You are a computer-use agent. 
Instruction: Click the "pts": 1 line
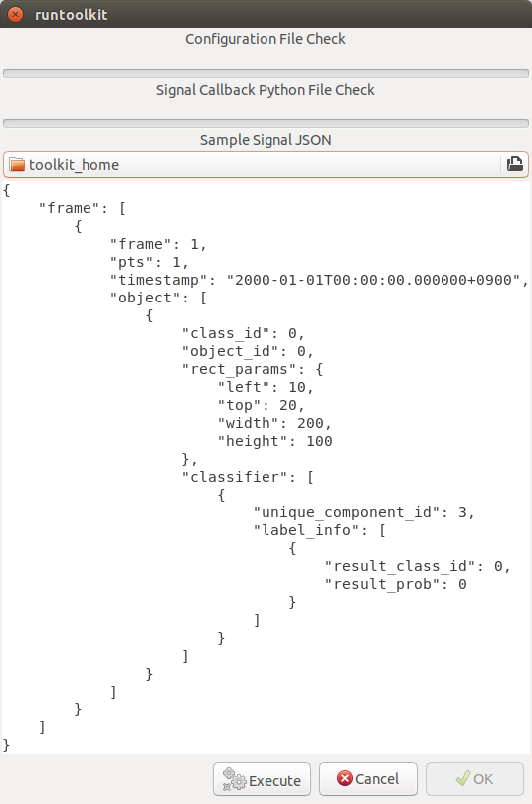pyautogui.click(x=150, y=262)
